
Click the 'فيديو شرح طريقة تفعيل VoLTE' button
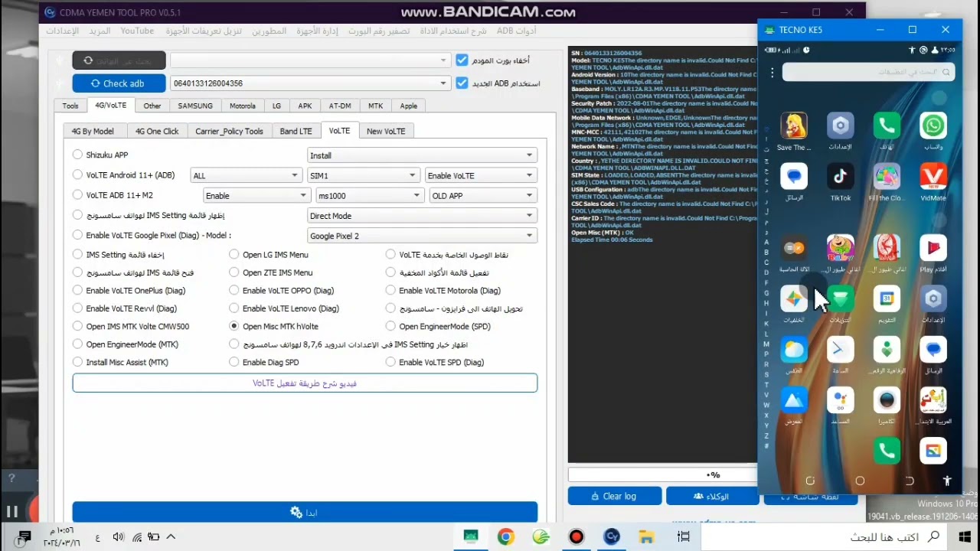click(x=305, y=383)
